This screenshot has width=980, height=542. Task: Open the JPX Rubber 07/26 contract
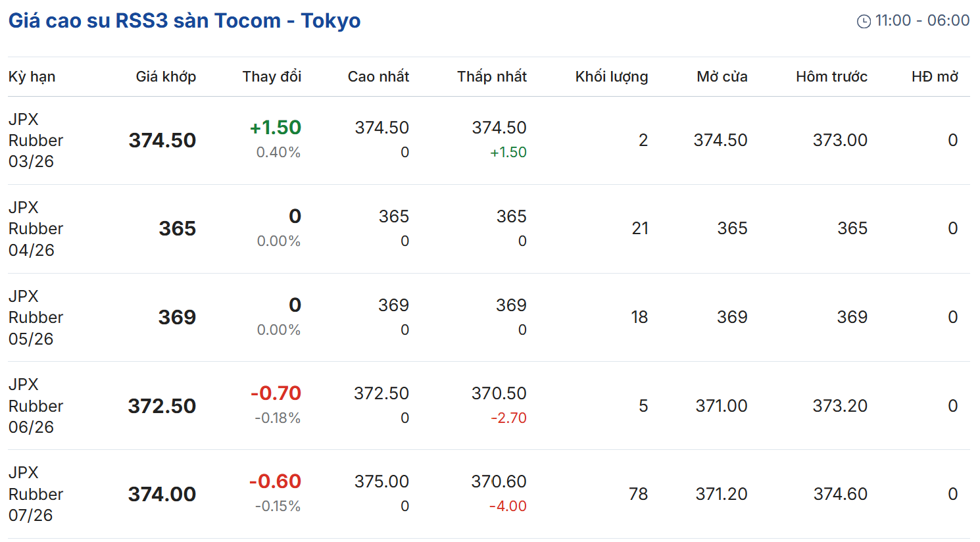[x=36, y=494]
